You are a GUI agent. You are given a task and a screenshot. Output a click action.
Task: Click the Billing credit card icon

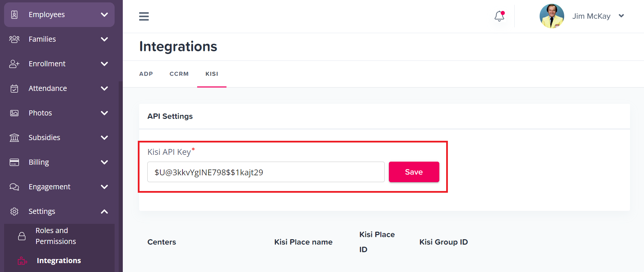(14, 162)
